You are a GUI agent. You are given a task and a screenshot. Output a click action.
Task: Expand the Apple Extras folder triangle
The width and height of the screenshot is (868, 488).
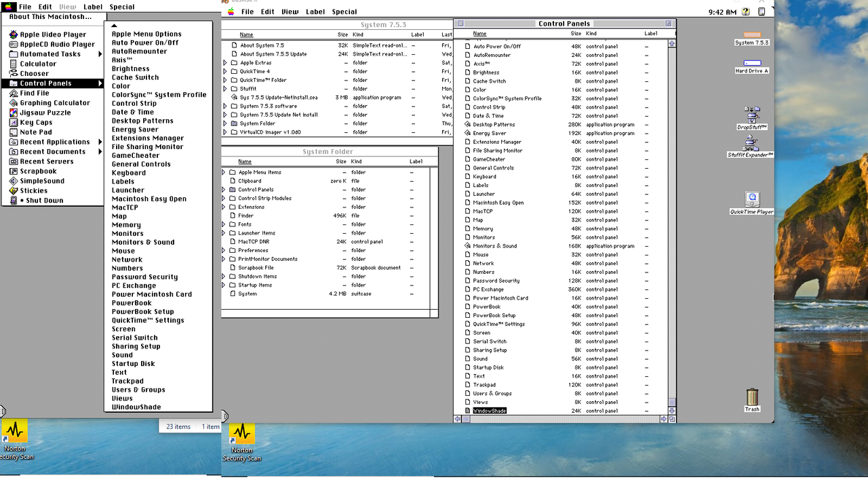coord(225,63)
